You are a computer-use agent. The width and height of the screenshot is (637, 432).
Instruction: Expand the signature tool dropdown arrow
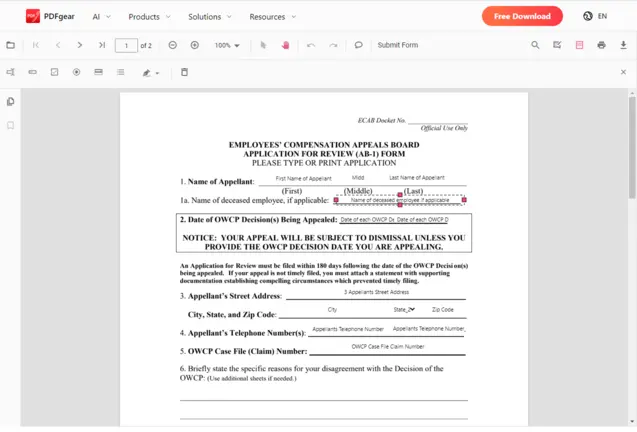coord(158,73)
